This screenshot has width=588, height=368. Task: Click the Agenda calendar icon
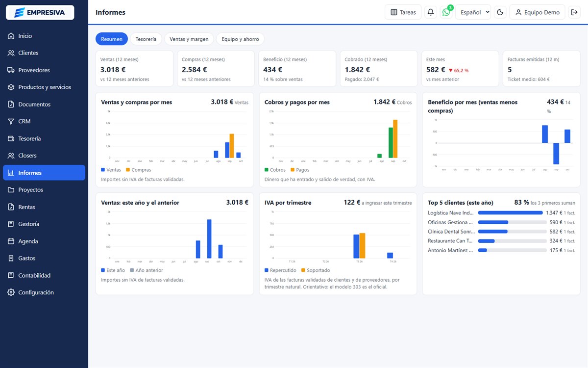click(11, 241)
